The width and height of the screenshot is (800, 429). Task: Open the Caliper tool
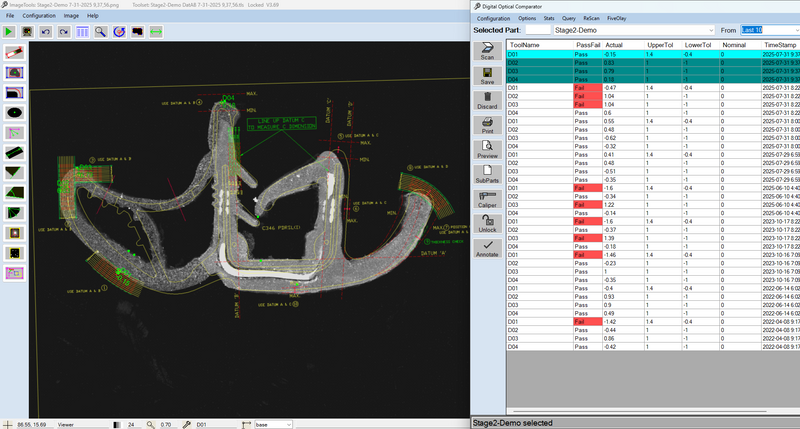pos(487,199)
